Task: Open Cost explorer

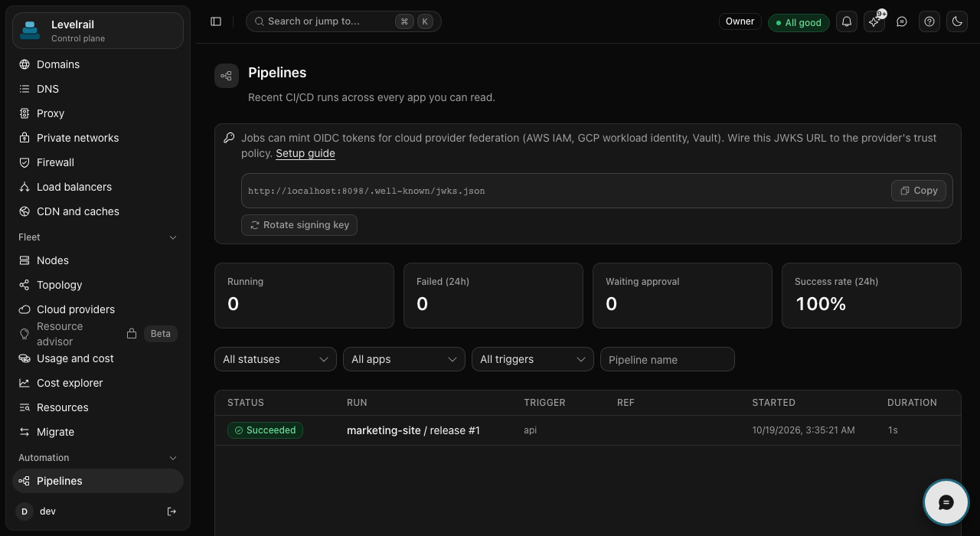Action: [x=98, y=383]
